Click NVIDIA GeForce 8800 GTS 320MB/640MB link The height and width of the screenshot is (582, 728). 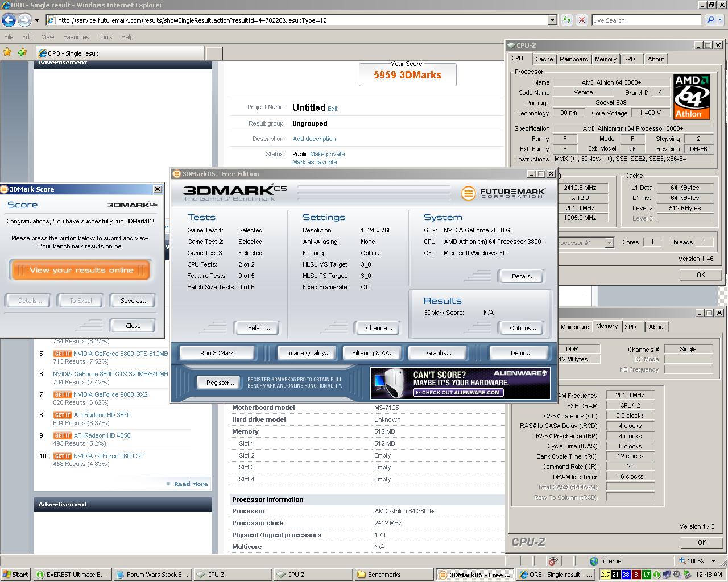[x=110, y=374]
